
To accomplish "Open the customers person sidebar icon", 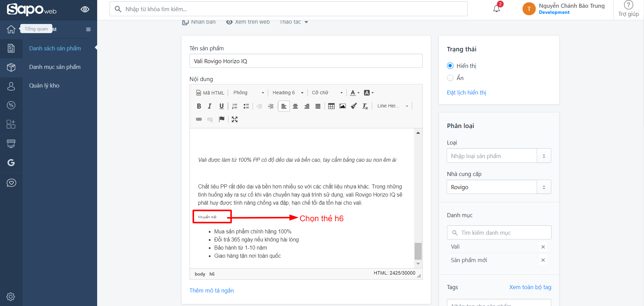I will 11,86.
